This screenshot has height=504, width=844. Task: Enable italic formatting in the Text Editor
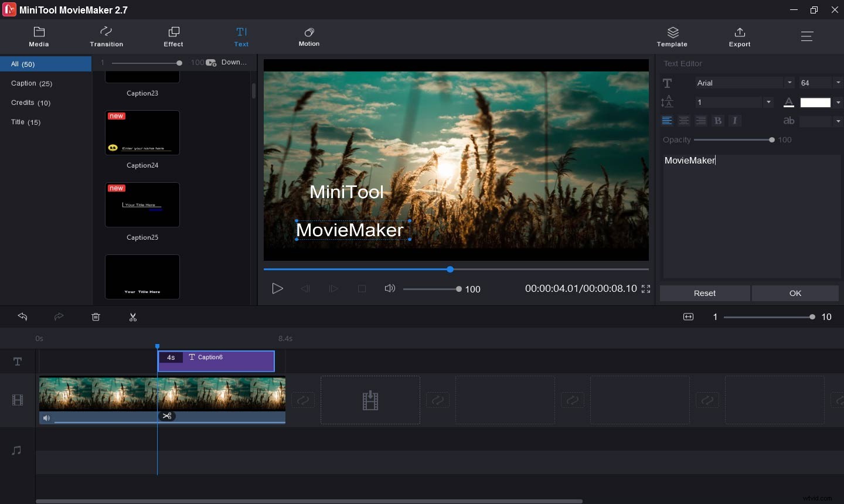point(735,121)
